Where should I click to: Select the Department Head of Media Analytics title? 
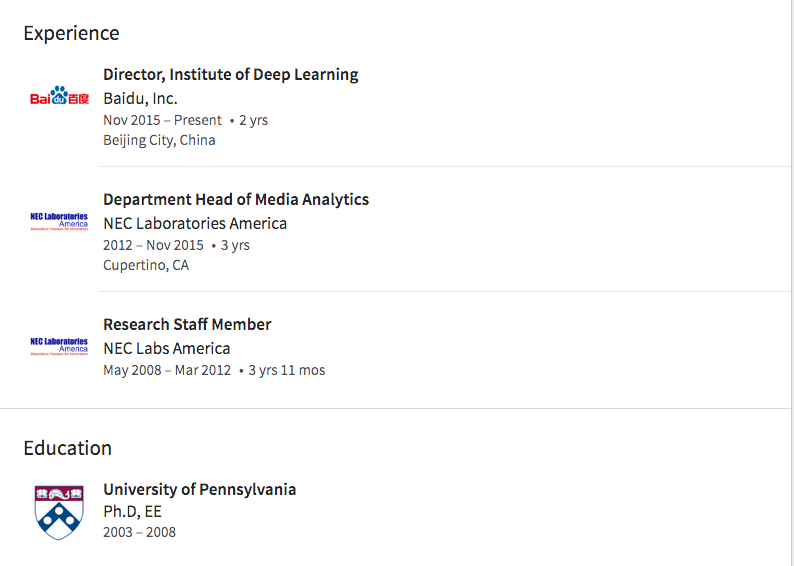coord(236,199)
